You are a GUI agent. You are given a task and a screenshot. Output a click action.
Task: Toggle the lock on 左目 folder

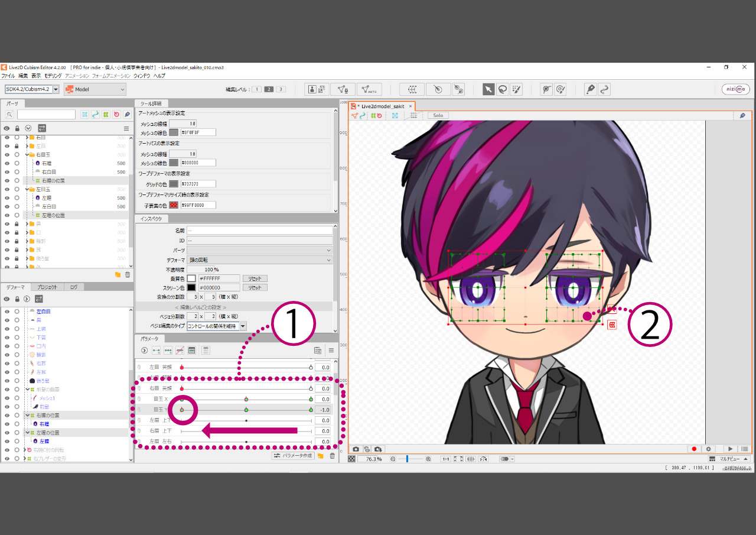coord(17,146)
